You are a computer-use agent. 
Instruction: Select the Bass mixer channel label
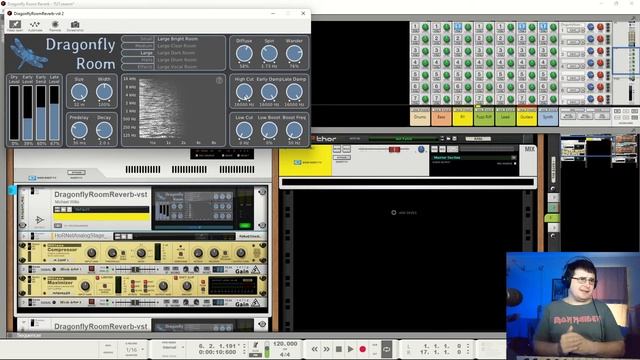coord(441,117)
